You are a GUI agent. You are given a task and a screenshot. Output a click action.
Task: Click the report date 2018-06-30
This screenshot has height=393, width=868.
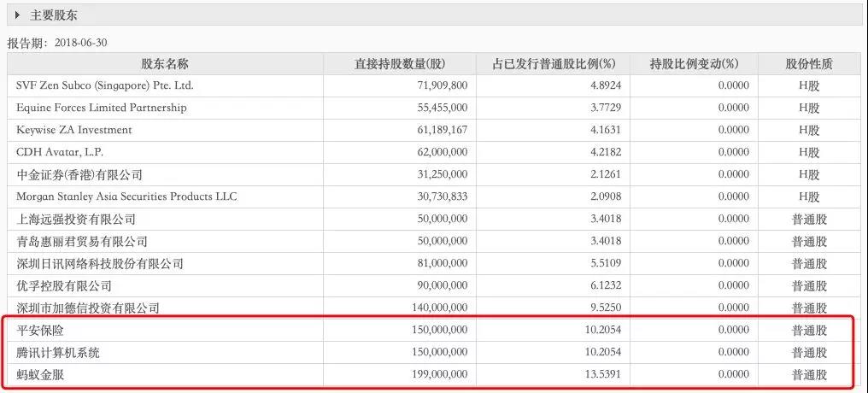coord(81,44)
